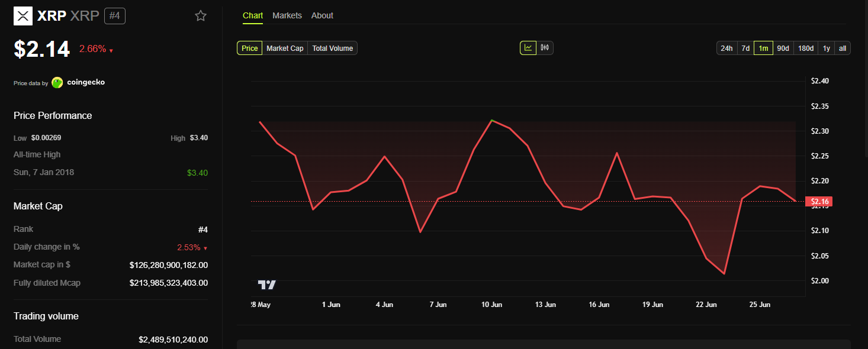The width and height of the screenshot is (868, 349).
Task: Set chart range to all
Action: pyautogui.click(x=843, y=49)
